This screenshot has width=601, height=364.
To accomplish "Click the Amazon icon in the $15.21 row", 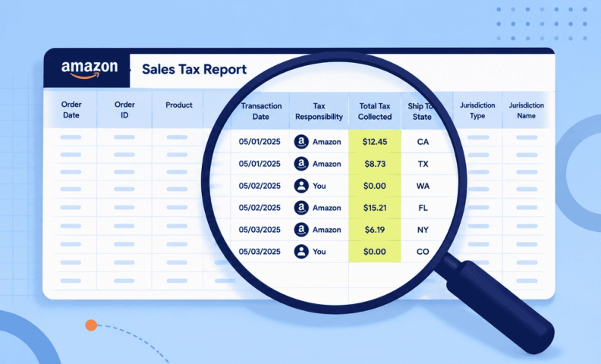I will click(301, 208).
